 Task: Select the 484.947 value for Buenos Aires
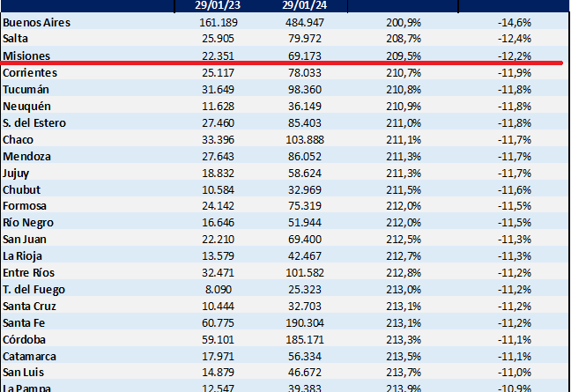tap(298, 22)
